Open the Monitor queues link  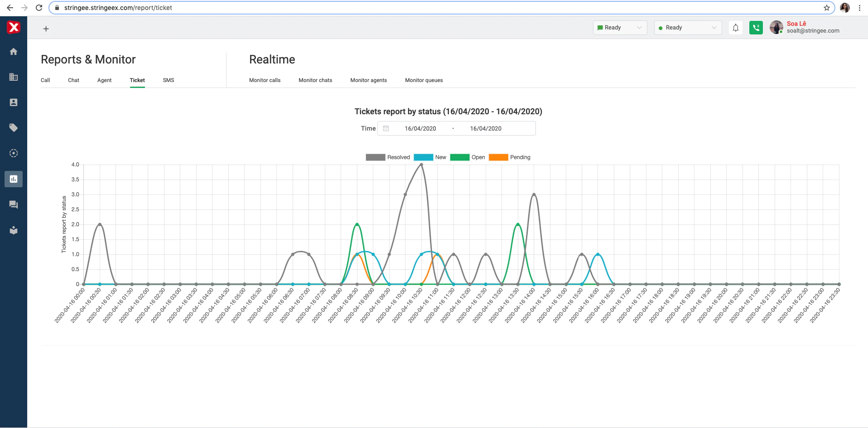point(424,80)
